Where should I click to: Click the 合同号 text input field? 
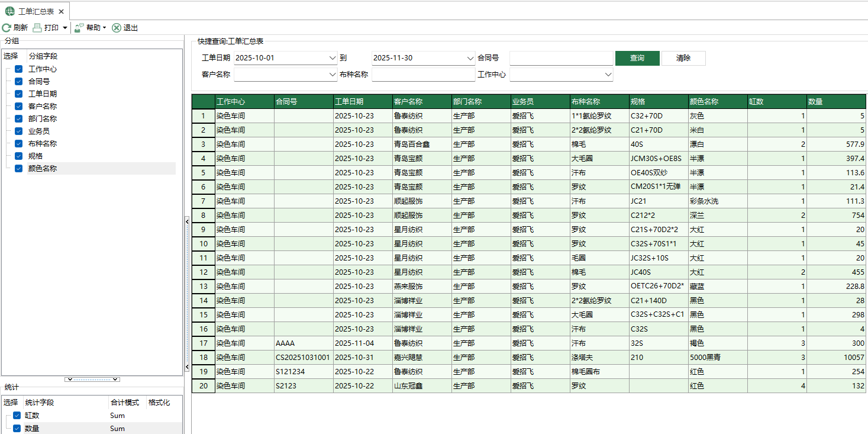tap(561, 58)
